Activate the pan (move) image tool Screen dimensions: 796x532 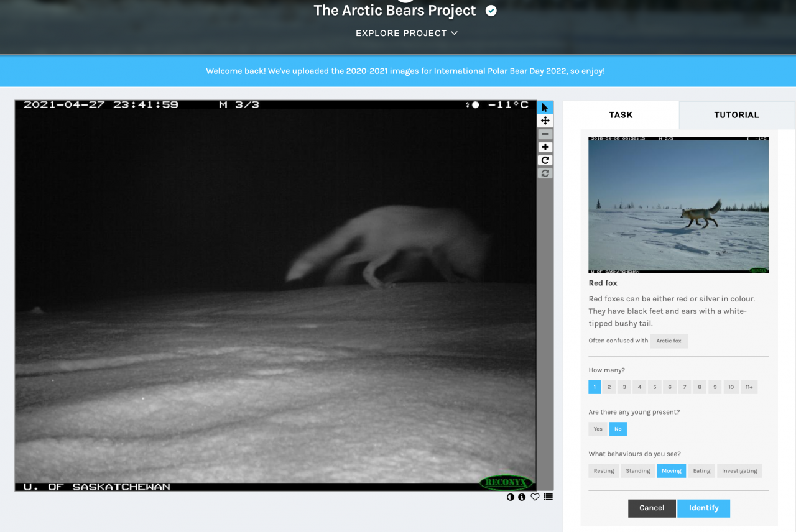[x=545, y=121]
